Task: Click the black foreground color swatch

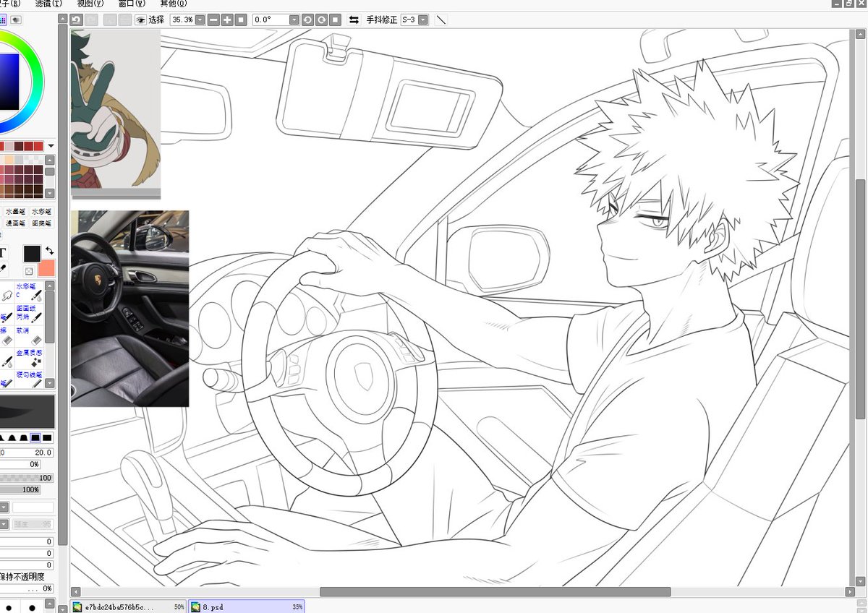Action: 32,254
